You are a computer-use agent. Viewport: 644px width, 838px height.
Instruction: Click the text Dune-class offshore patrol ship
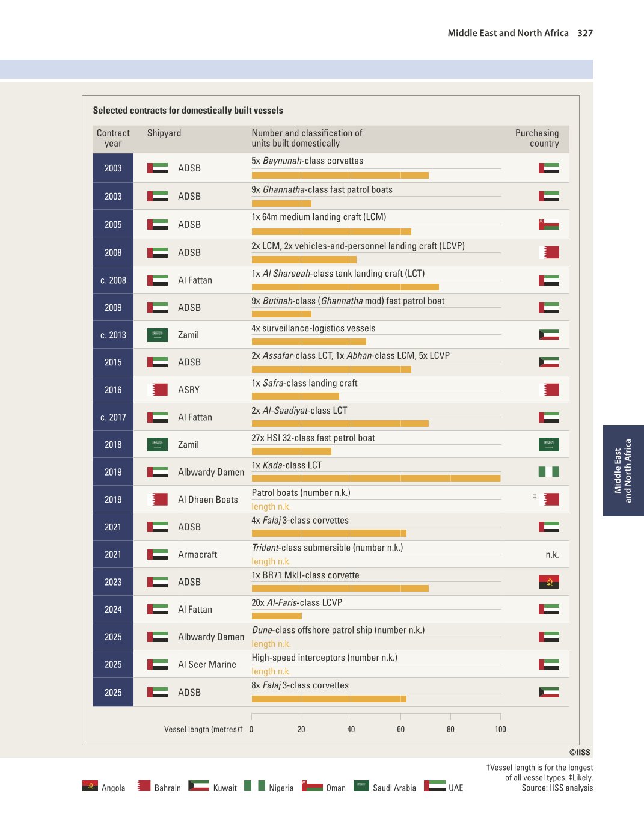(312, 630)
